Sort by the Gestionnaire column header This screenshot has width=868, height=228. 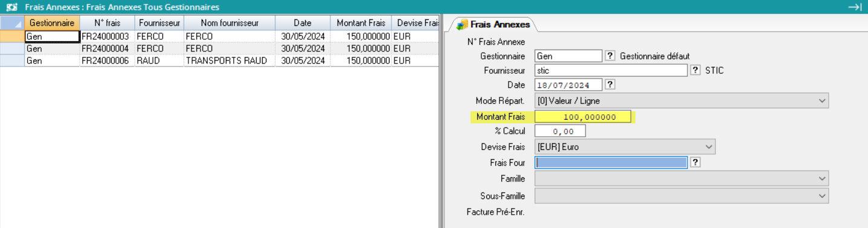(52, 23)
